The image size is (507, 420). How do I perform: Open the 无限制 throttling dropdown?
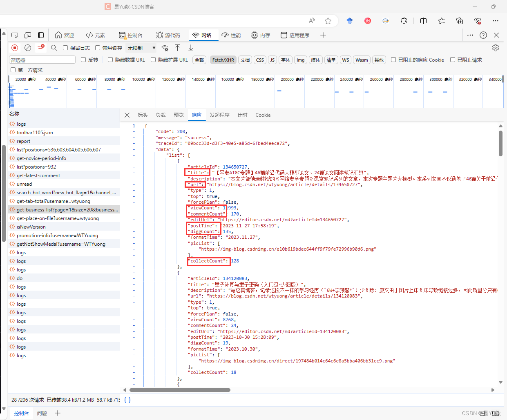click(x=141, y=48)
